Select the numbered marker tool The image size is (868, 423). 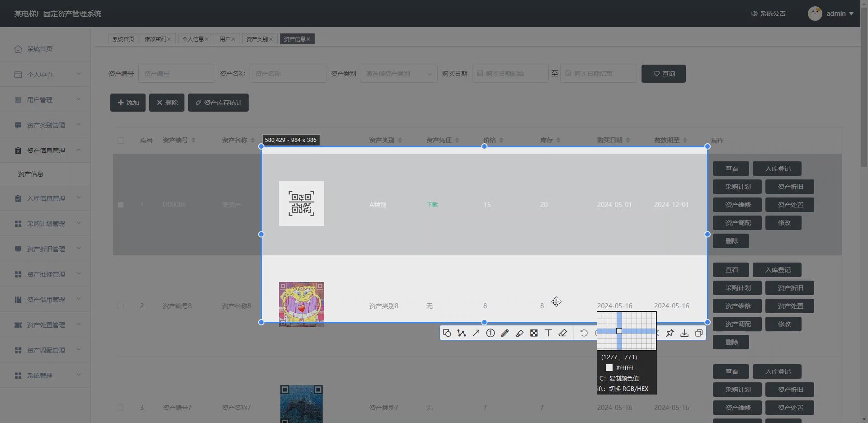tap(491, 333)
